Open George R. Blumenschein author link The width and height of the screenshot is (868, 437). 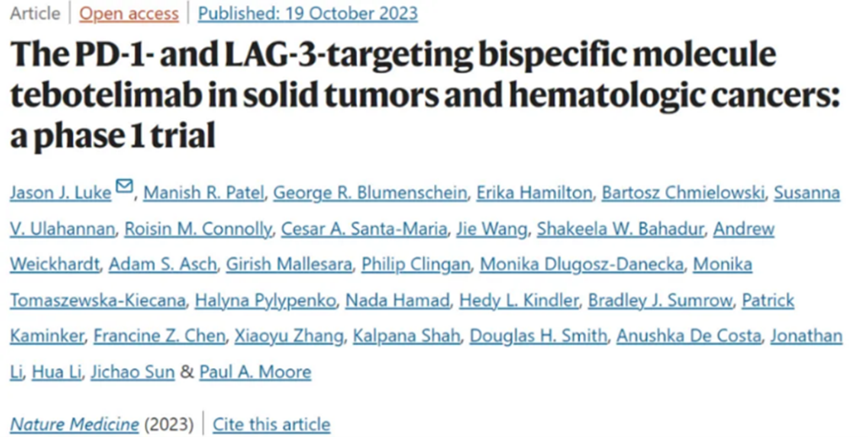pos(370,192)
